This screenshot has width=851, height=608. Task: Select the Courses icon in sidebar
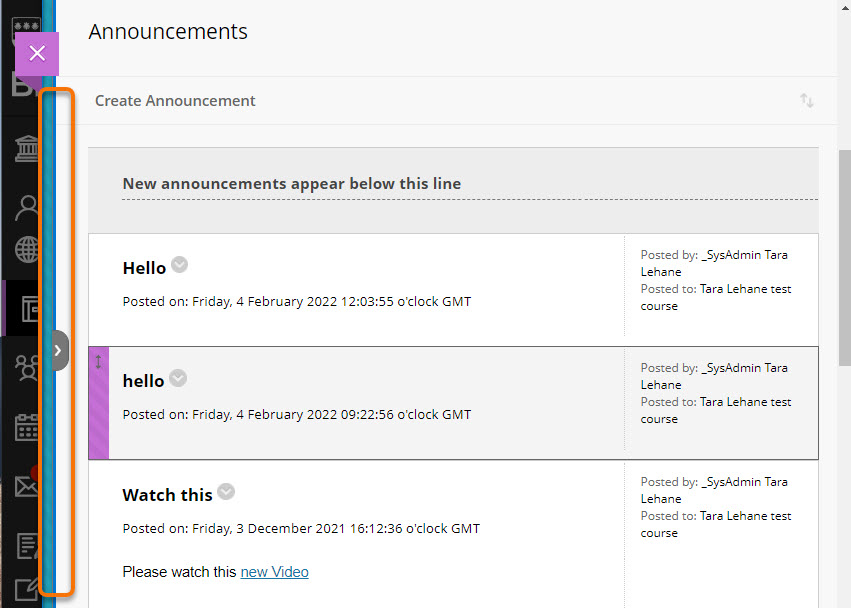click(x=30, y=308)
